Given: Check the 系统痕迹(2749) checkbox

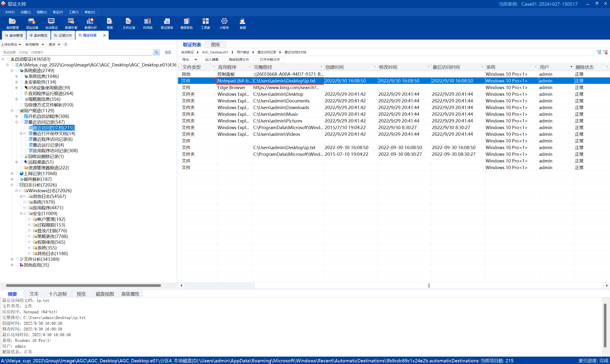Looking at the screenshot, I should (17, 71).
